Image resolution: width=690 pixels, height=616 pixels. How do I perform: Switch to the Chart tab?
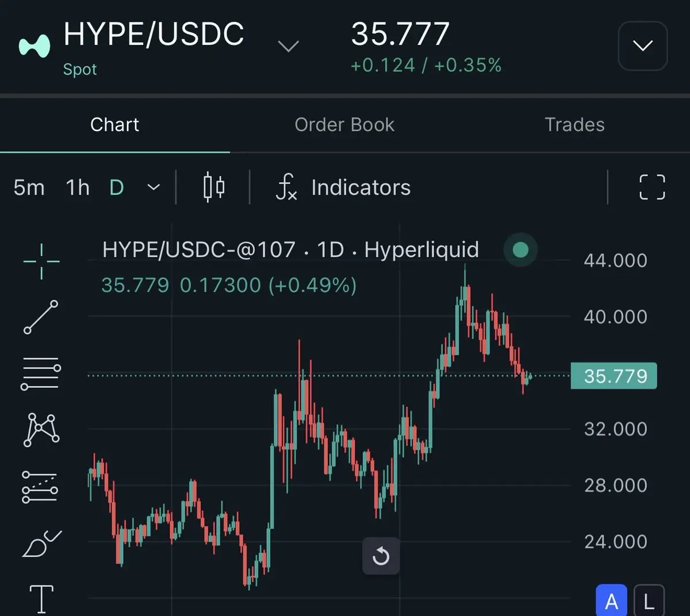pyautogui.click(x=114, y=125)
